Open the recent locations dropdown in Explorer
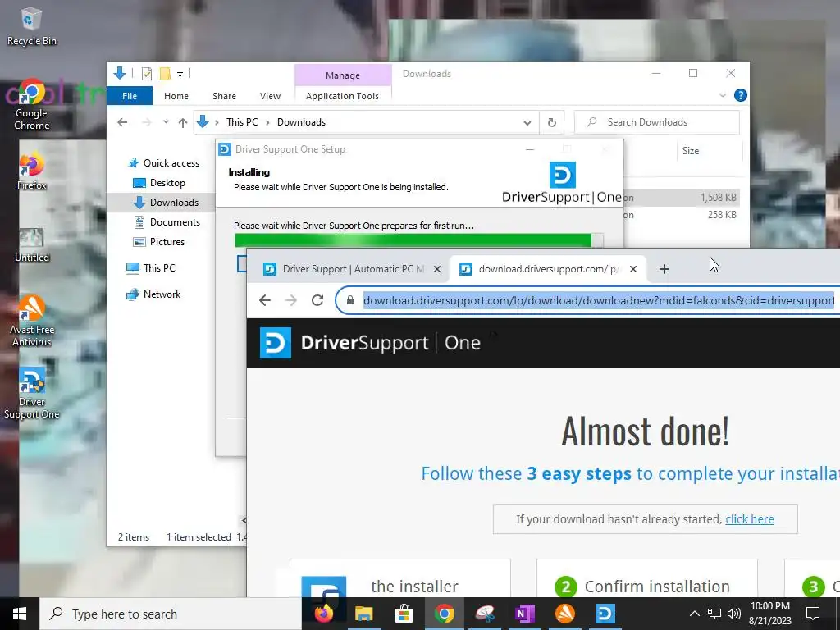 click(x=166, y=122)
